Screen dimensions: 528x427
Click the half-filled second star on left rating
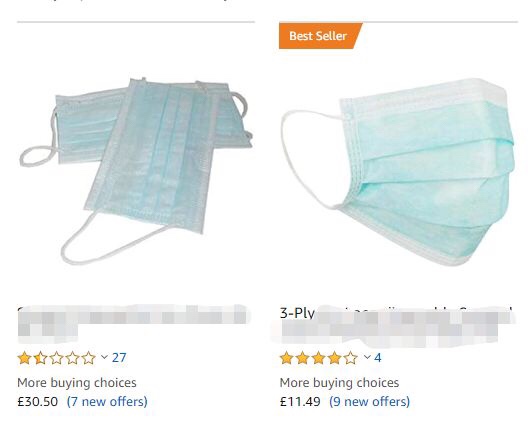click(x=40, y=358)
